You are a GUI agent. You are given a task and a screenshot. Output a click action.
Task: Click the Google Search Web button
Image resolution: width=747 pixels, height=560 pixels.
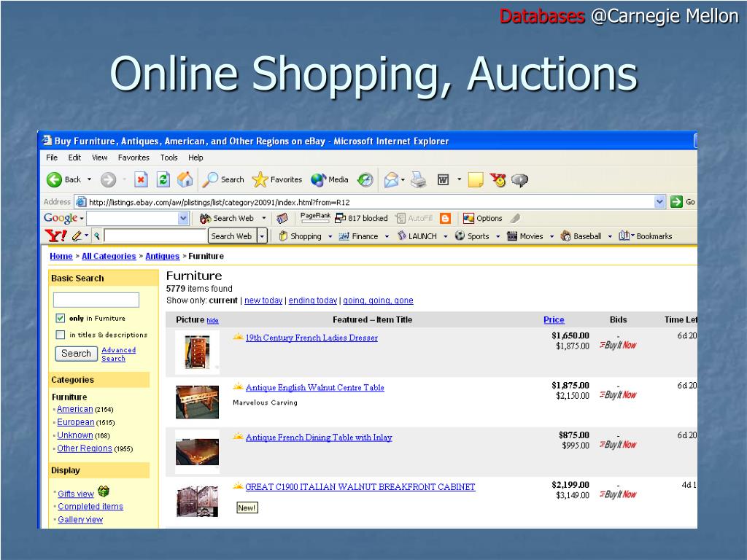point(228,218)
